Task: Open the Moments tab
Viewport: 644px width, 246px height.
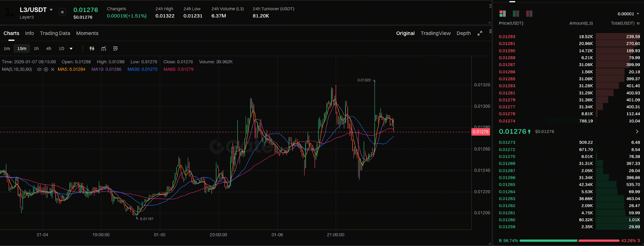Action: tap(87, 33)
